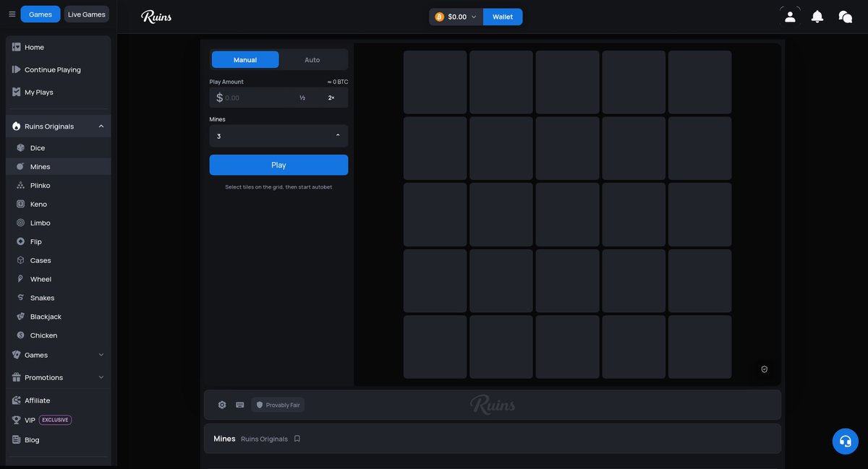Open the Provably Fair info
Viewport: 868px width, 469px height.
[278, 405]
